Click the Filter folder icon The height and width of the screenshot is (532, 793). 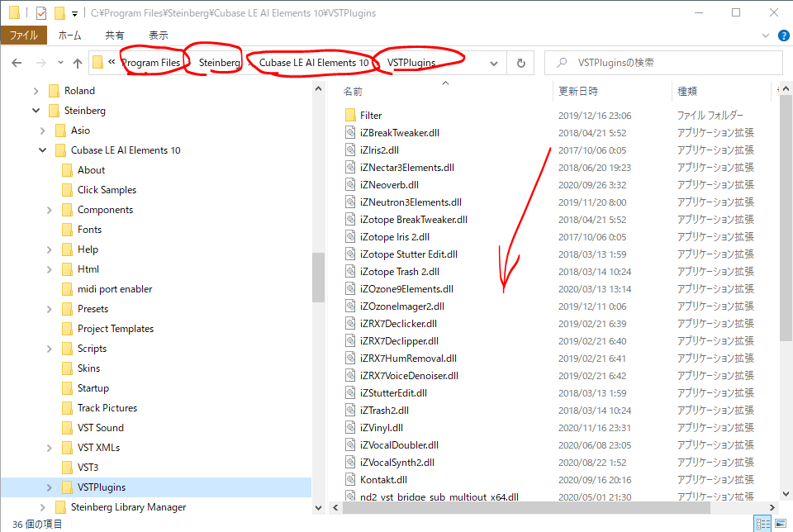tap(350, 116)
